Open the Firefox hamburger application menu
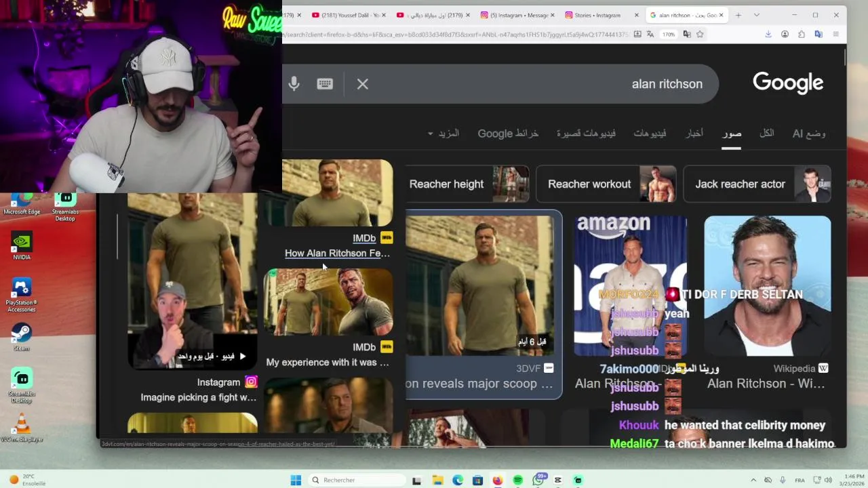The image size is (868, 488). [835, 35]
